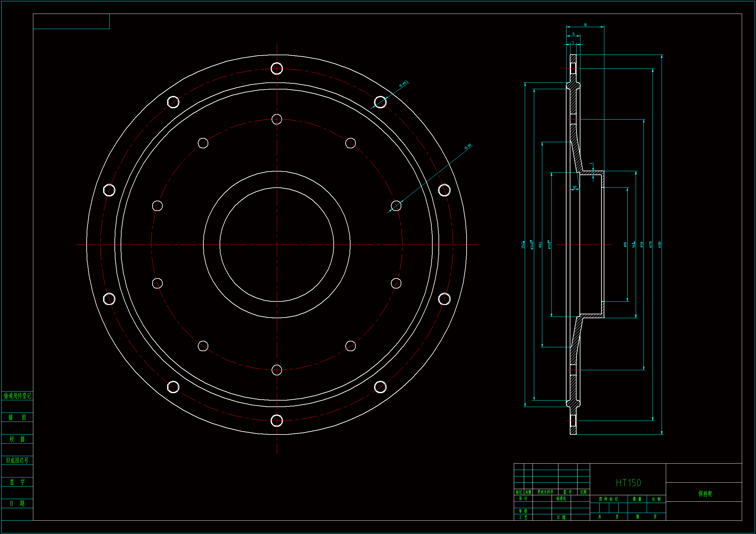756x534 pixels.
Task: Select the 审核 review label cell
Action: (x=523, y=511)
